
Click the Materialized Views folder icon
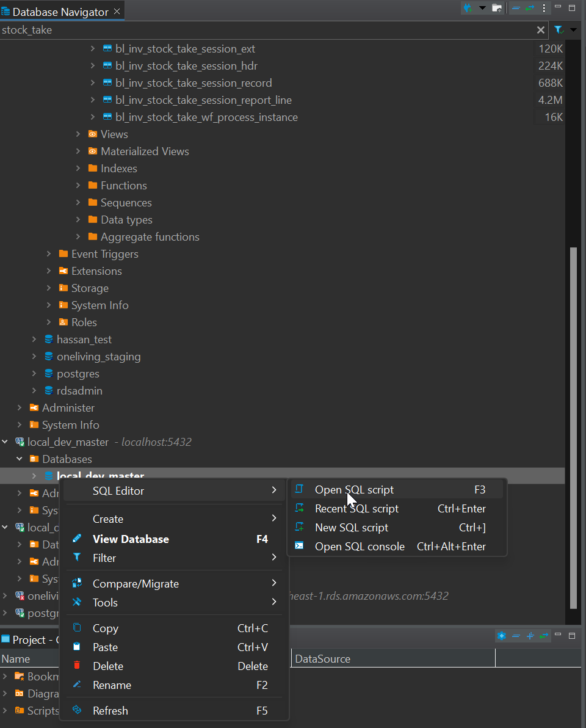pyautogui.click(x=93, y=151)
